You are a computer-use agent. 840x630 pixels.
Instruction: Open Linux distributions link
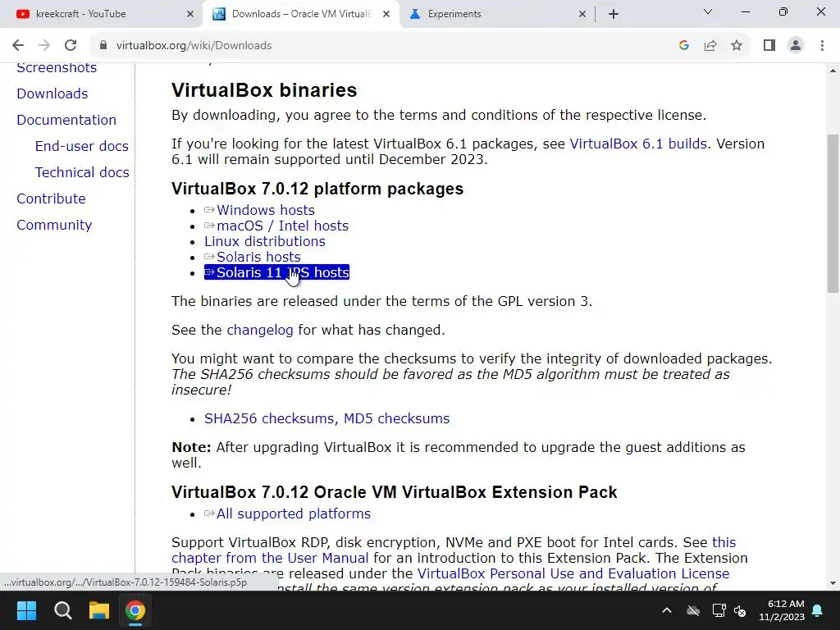265,241
